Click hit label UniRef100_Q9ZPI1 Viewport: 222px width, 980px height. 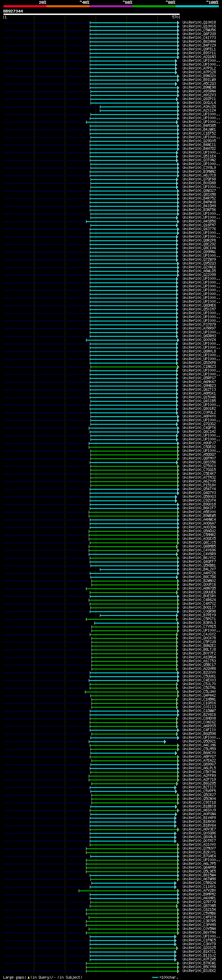click(x=199, y=99)
